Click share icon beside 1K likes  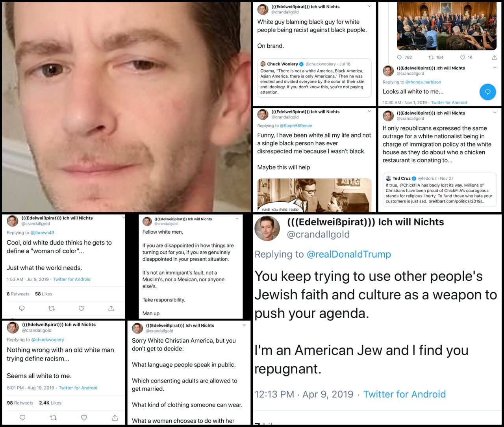coord(494,58)
